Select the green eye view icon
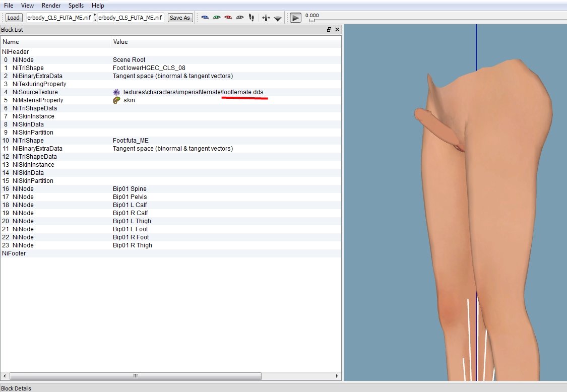Screen dimensions: 567x392 [217, 17]
